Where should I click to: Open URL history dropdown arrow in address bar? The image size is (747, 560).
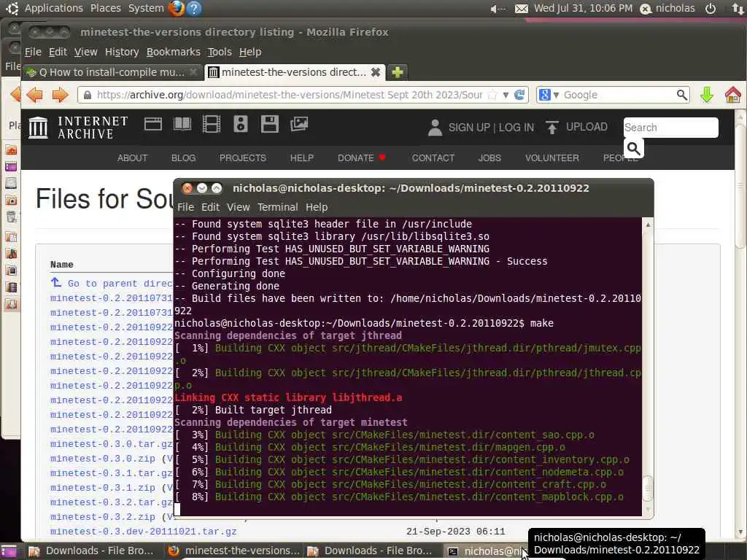(506, 95)
